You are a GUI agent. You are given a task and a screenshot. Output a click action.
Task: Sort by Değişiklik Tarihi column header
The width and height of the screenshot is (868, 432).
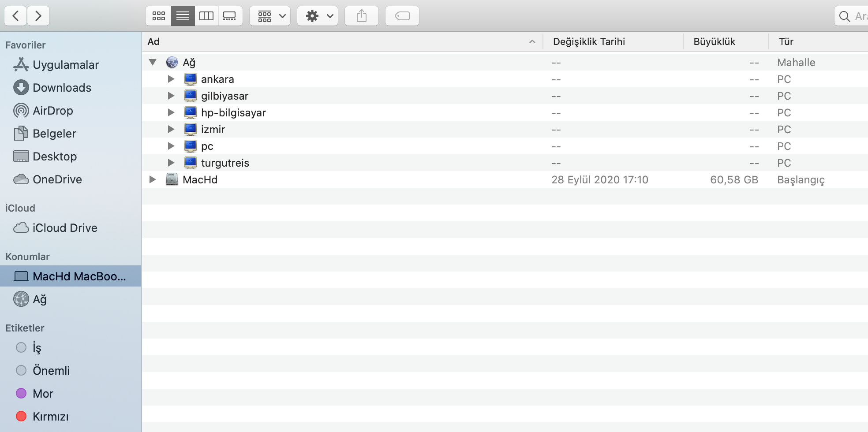(x=613, y=42)
